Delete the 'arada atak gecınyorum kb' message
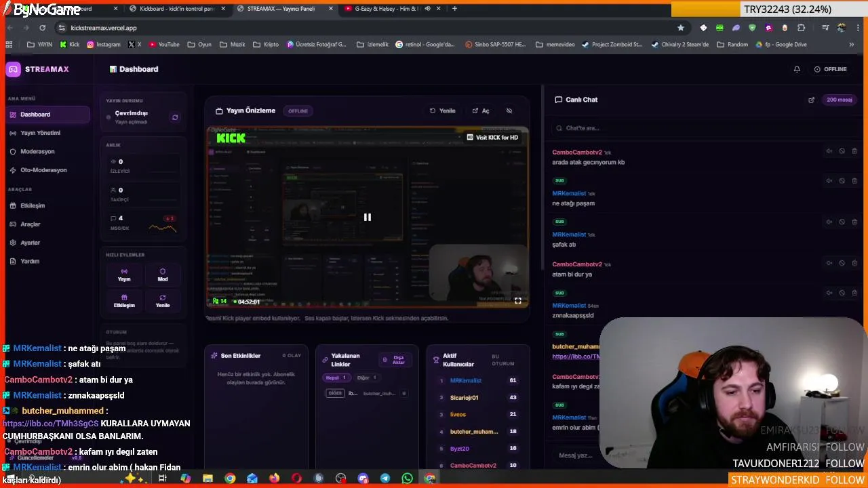The image size is (868, 488). point(854,151)
